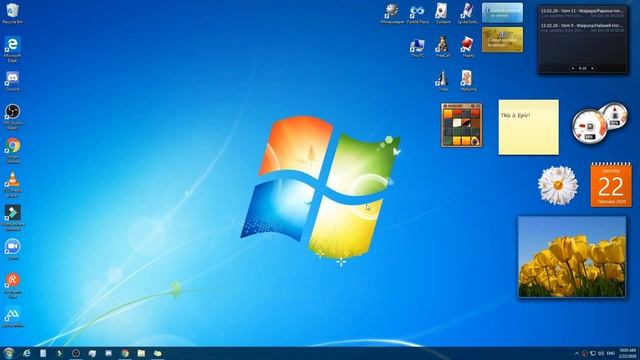Go to next page in feed gadget
Screen dimensions: 640x360
coord(593,68)
